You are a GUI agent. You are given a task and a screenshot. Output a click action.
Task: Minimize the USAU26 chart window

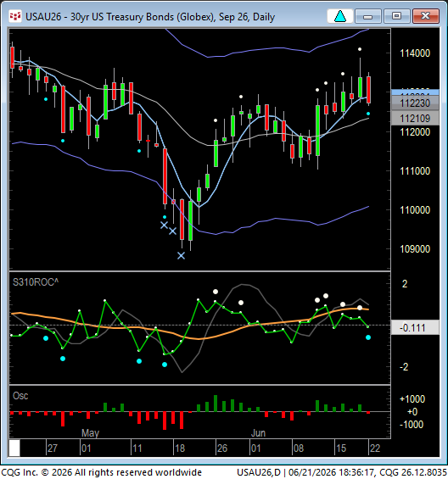click(368, 16)
